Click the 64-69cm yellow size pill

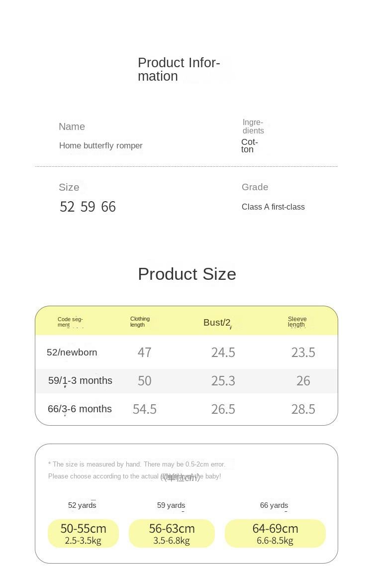pyautogui.click(x=275, y=534)
